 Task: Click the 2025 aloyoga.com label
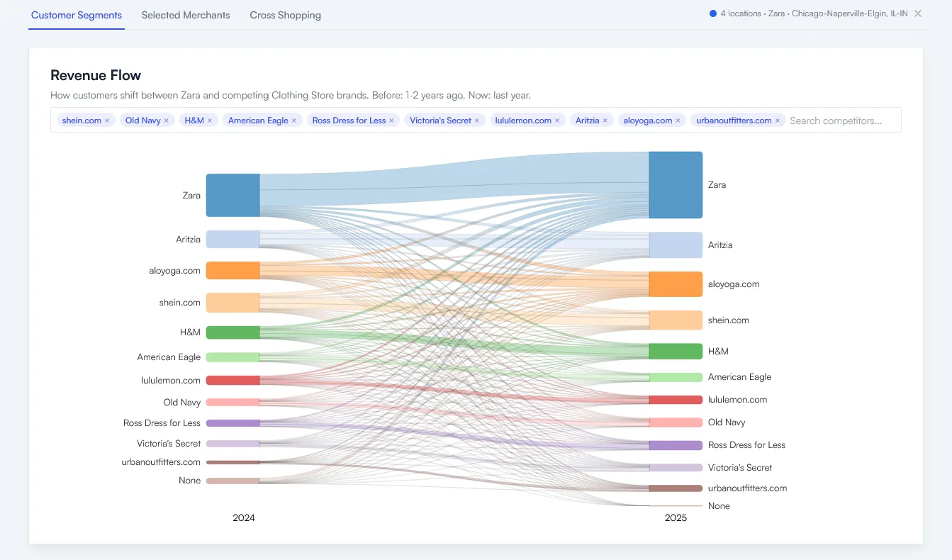pyautogui.click(x=734, y=284)
